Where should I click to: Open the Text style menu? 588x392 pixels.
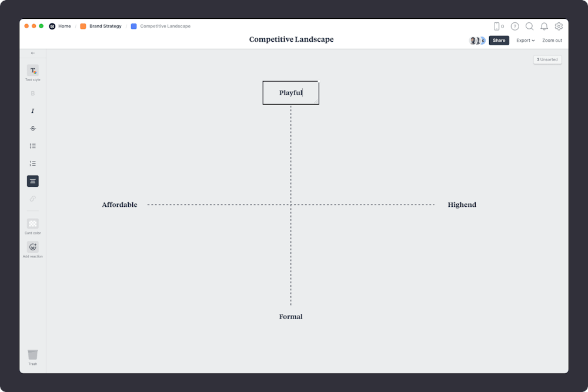coord(32,71)
